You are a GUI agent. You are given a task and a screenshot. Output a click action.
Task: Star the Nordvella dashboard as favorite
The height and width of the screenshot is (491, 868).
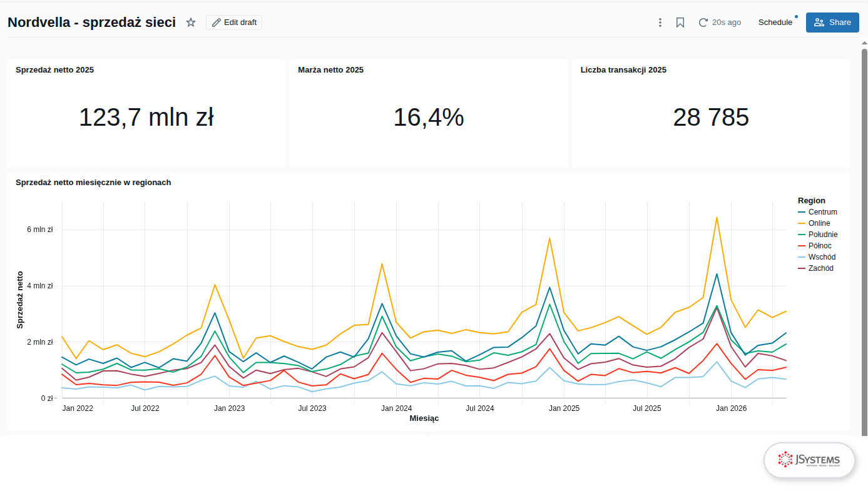(191, 23)
